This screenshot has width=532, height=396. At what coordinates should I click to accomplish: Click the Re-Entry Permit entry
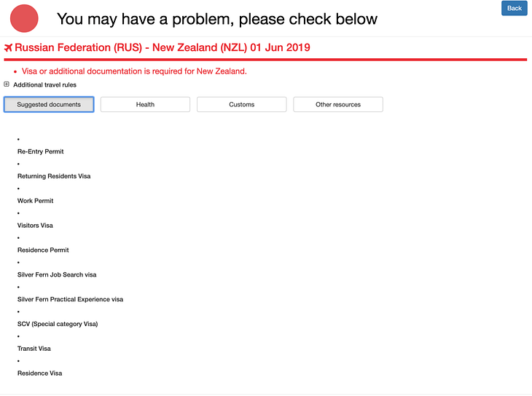click(40, 151)
